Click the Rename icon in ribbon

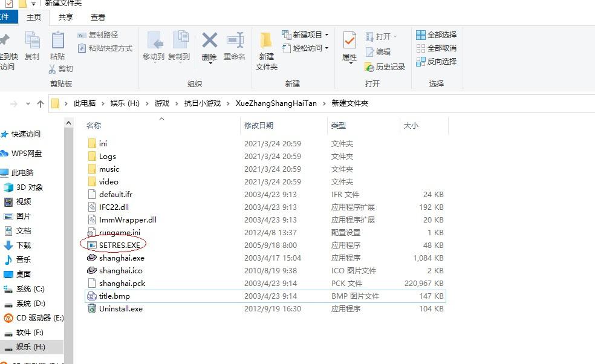coord(235,41)
